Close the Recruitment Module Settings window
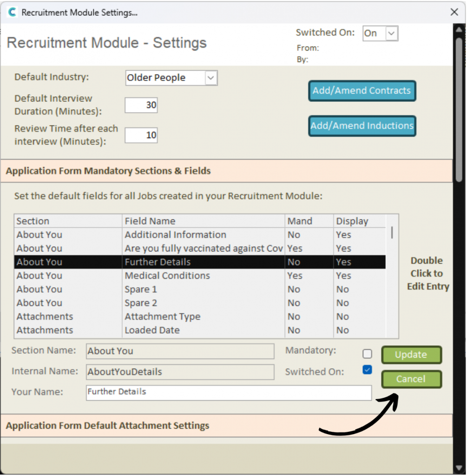467x476 pixels. (454, 12)
